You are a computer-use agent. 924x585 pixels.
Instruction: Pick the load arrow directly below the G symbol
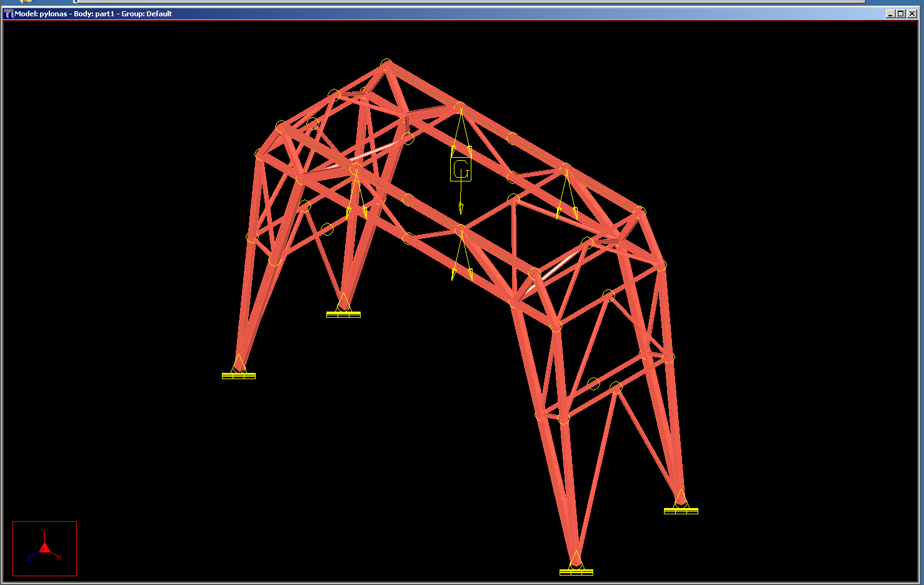(462, 255)
